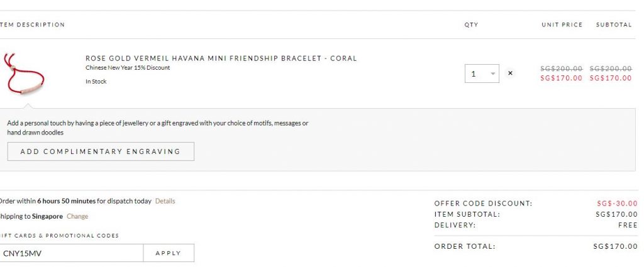Viewport: 644px width, 267px height.
Task: Change the shipping country
Action: point(77,216)
